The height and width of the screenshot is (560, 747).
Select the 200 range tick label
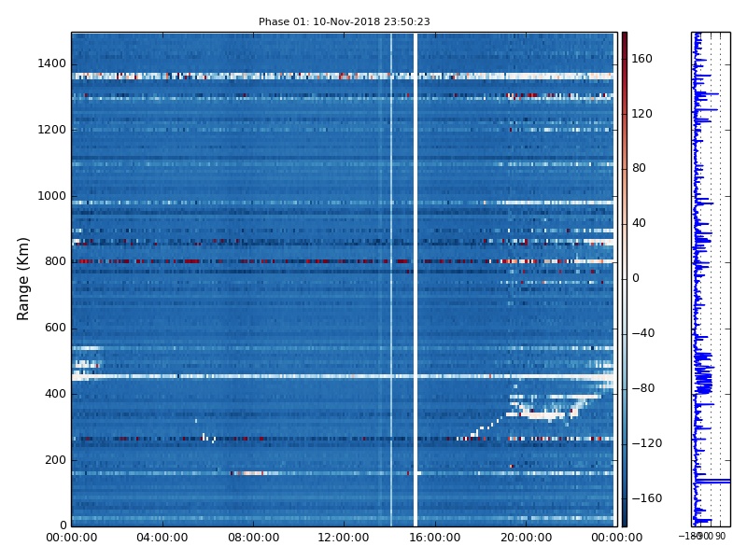click(x=55, y=460)
